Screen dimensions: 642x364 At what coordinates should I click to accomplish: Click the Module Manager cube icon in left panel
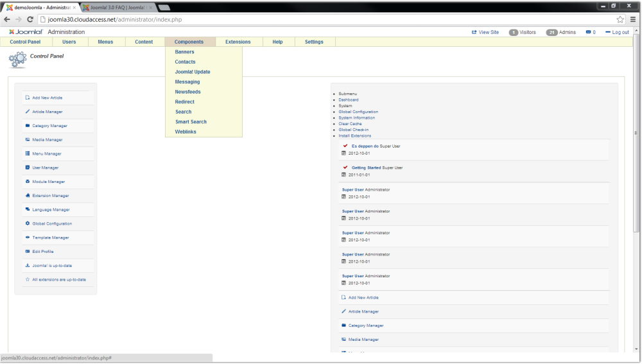pos(28,182)
